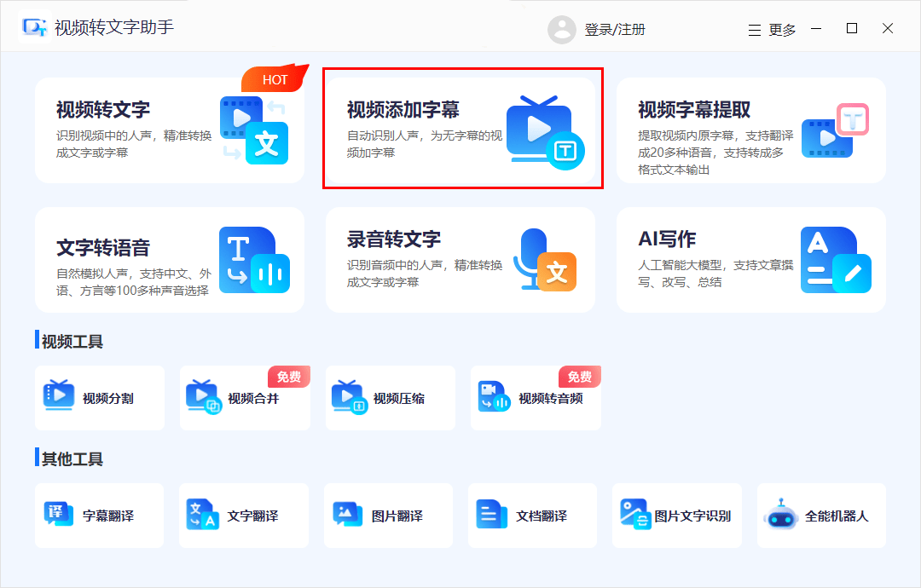The width and height of the screenshot is (921, 588).
Task: Open 视频压缩 tool label
Action: point(399,399)
